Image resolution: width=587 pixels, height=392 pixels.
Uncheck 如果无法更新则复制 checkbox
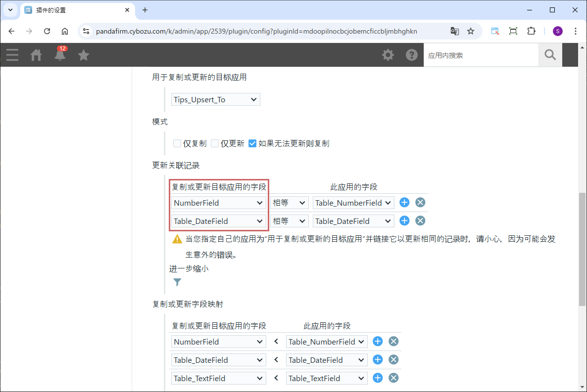click(x=252, y=143)
